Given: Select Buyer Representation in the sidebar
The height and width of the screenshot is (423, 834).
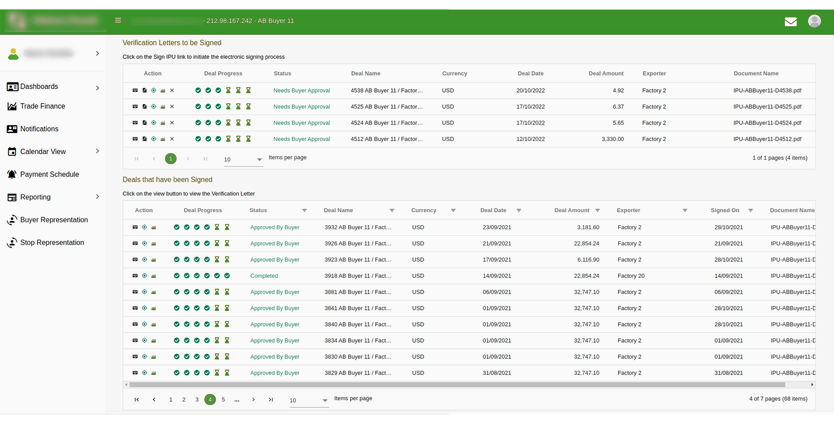Looking at the screenshot, I should [x=53, y=220].
